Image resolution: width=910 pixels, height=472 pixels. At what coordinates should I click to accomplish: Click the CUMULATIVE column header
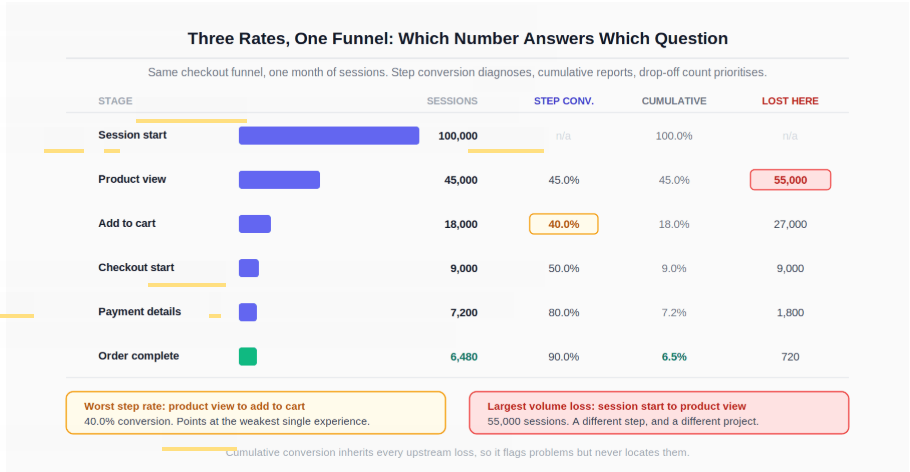click(674, 101)
